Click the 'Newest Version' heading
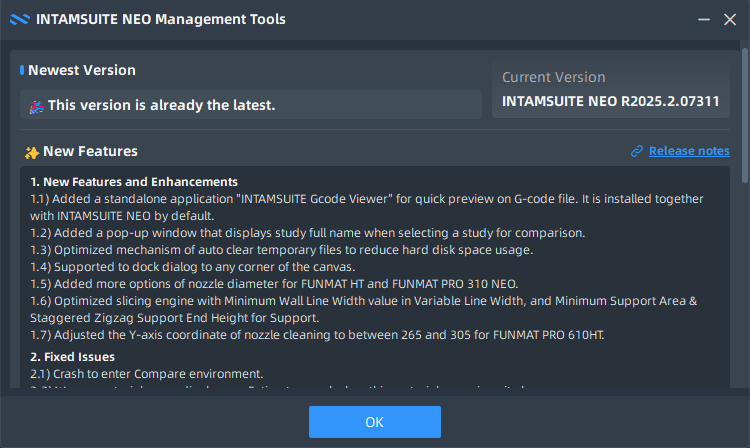The height and width of the screenshot is (448, 750). [x=82, y=70]
